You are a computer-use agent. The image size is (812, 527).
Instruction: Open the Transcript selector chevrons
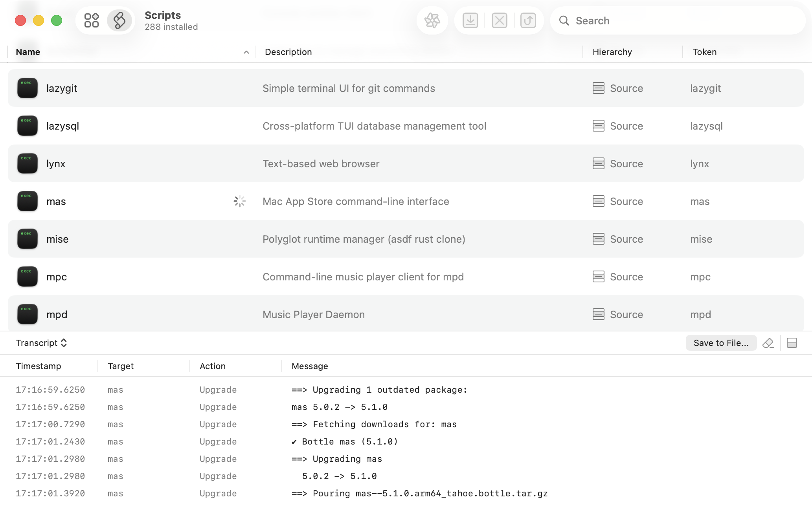pyautogui.click(x=64, y=343)
